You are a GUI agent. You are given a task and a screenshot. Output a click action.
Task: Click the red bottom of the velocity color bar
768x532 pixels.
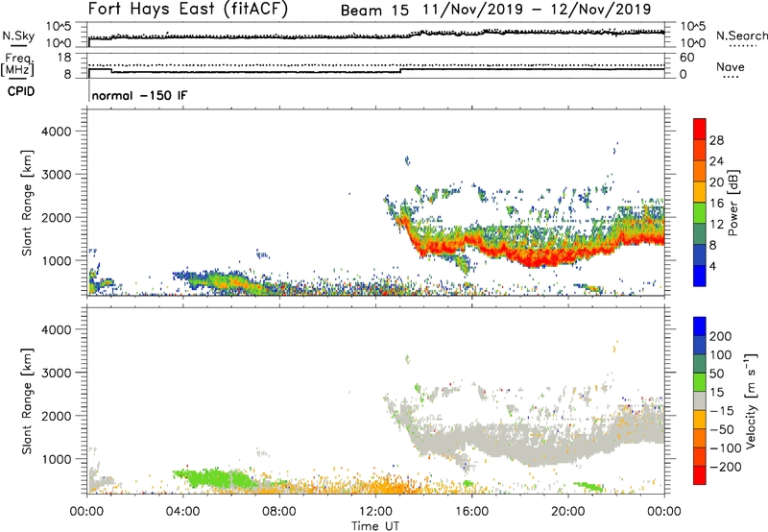click(700, 475)
